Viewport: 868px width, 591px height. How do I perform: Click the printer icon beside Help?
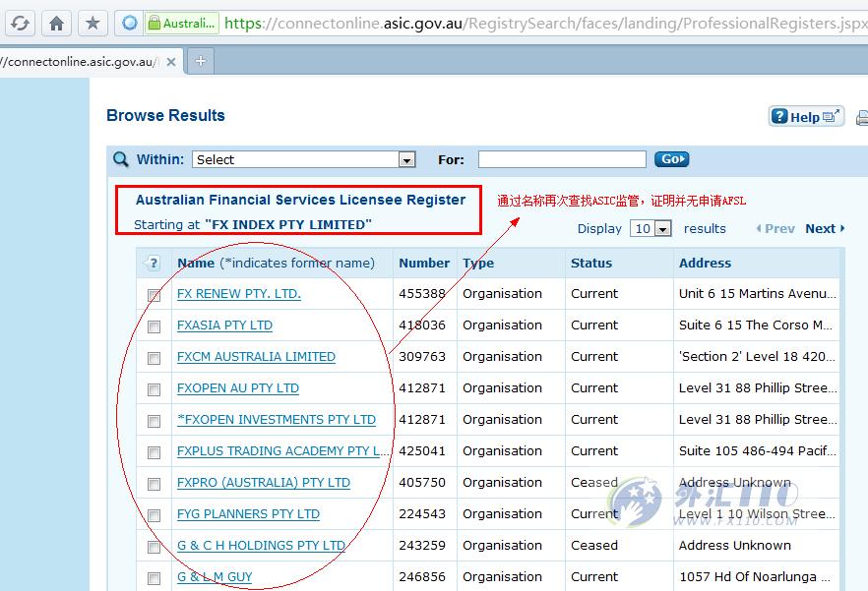point(862,117)
